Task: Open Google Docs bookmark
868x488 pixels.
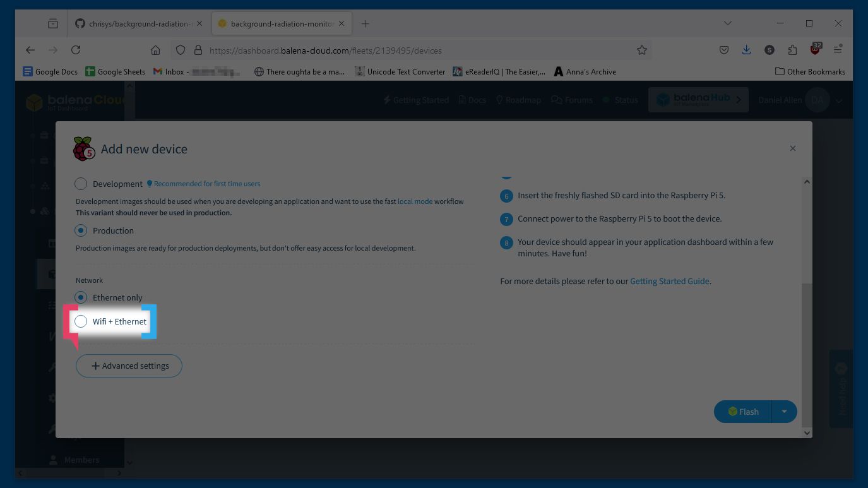Action: (50, 71)
